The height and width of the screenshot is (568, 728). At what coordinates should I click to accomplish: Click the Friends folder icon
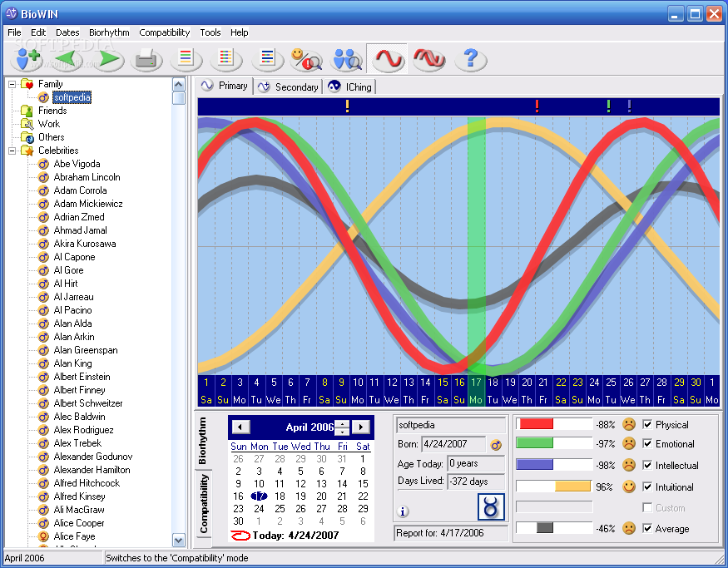[27, 111]
